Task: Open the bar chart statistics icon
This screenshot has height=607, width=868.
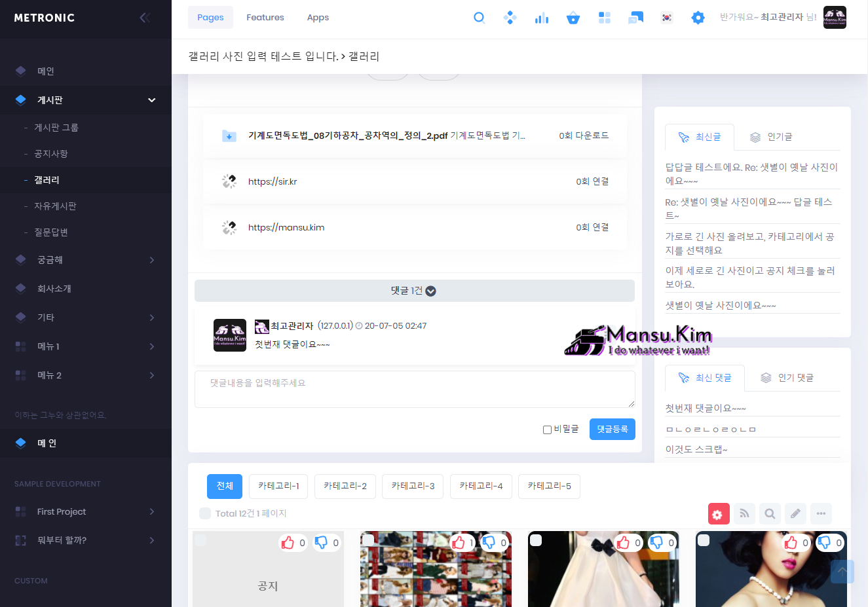Action: (542, 18)
